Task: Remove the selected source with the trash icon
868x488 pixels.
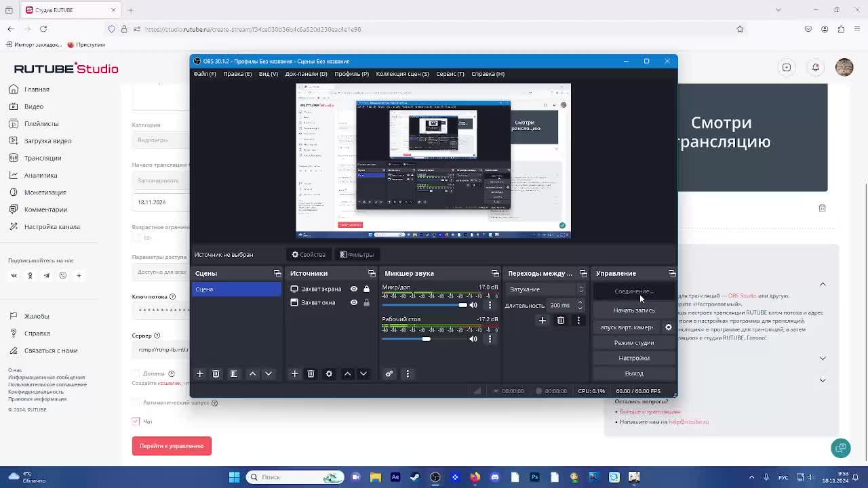Action: pyautogui.click(x=311, y=373)
